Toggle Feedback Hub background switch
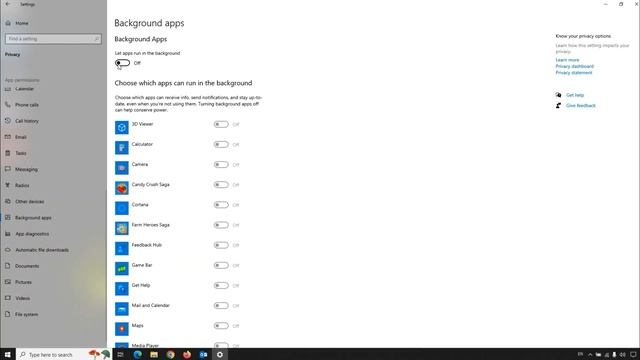Viewport: 640px width, 360px height. pos(221,245)
